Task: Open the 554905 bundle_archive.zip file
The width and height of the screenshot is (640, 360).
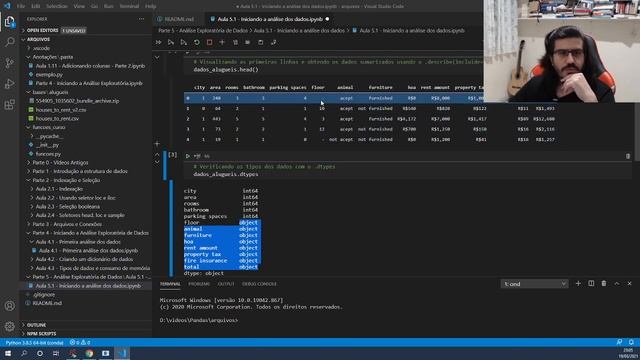Action: point(77,101)
